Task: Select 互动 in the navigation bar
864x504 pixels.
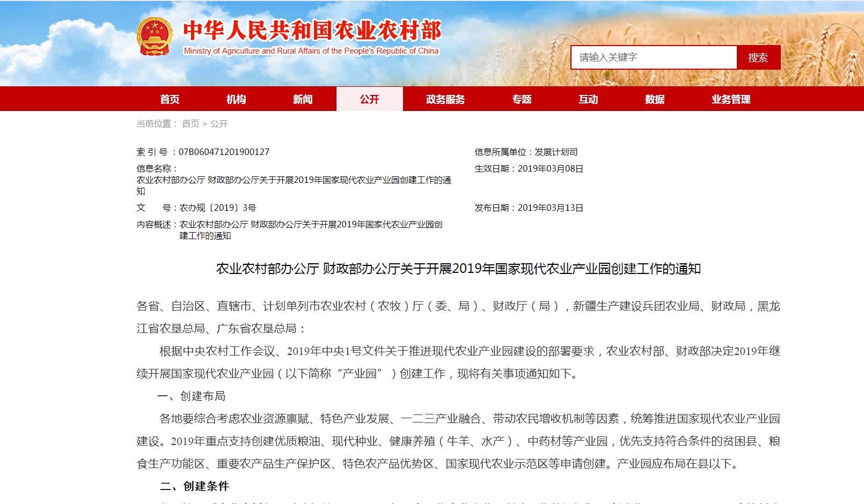Action: point(588,99)
